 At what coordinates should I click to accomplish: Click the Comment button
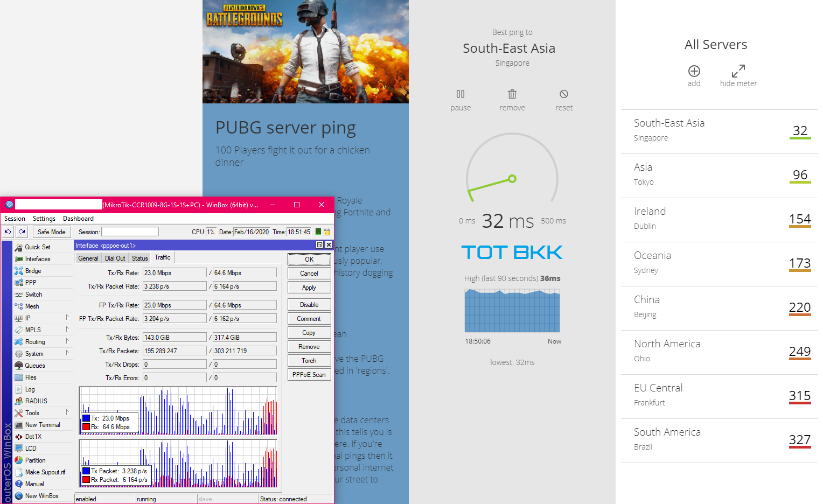309,319
